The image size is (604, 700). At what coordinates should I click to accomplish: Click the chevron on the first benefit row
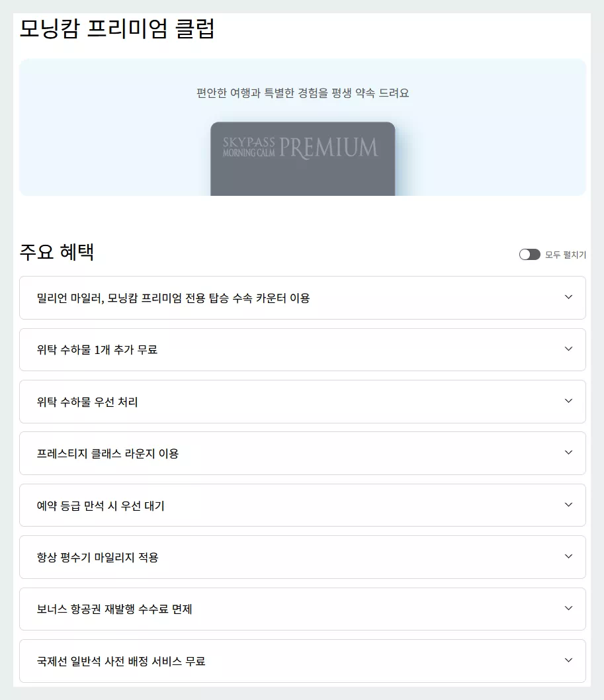coord(568,298)
